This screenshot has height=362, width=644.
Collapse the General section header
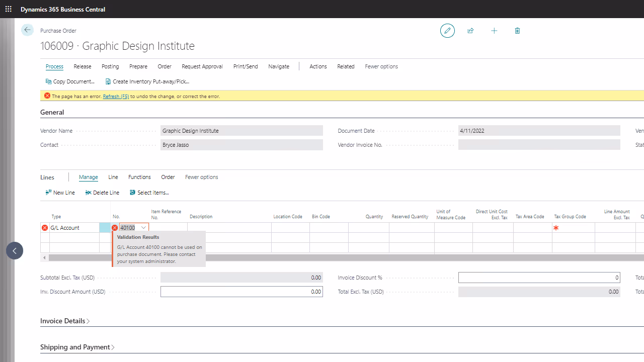click(52, 112)
